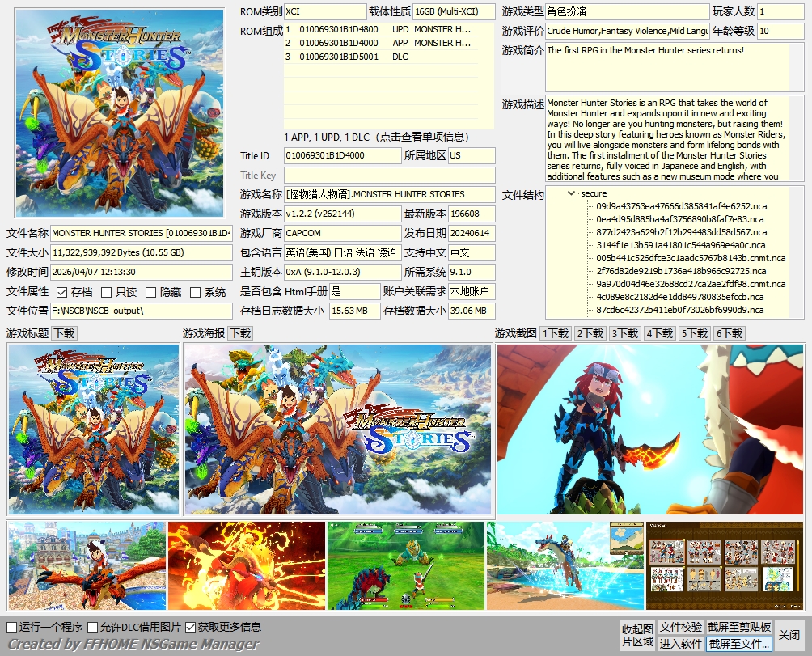Collapse the secure tree node
The image size is (812, 656).
(571, 193)
